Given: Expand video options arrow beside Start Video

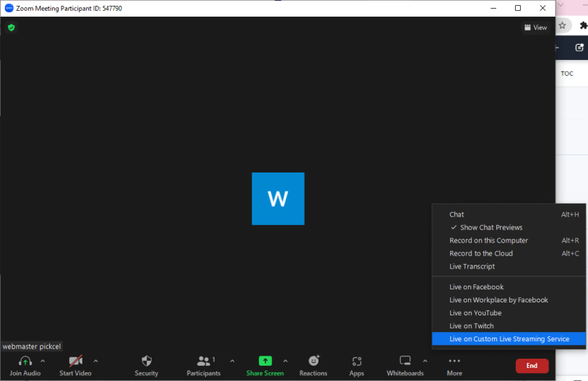Looking at the screenshot, I should pos(95,361).
